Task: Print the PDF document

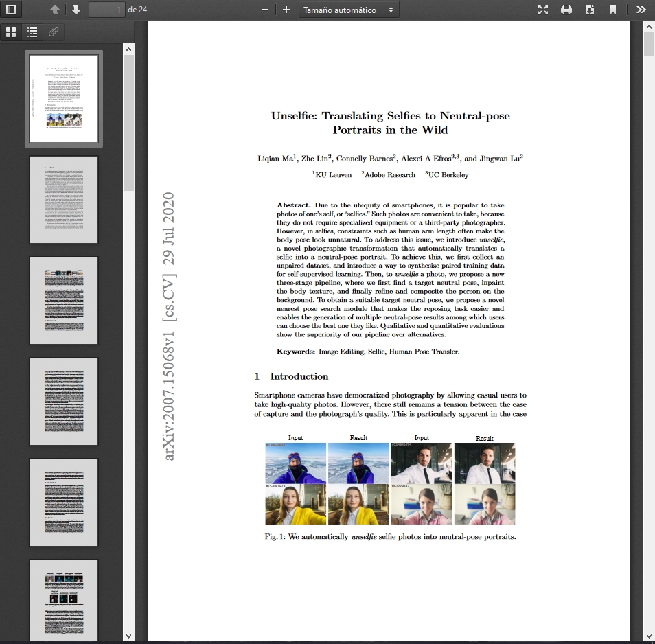Action: [566, 10]
